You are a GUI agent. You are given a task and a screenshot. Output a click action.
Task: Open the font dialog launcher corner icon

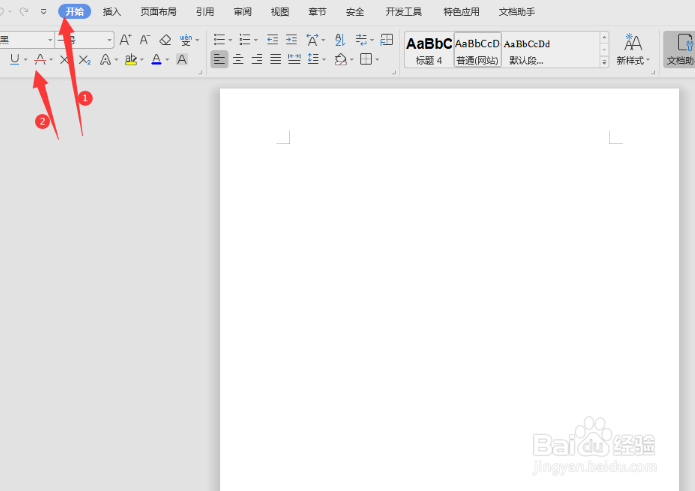(200, 72)
